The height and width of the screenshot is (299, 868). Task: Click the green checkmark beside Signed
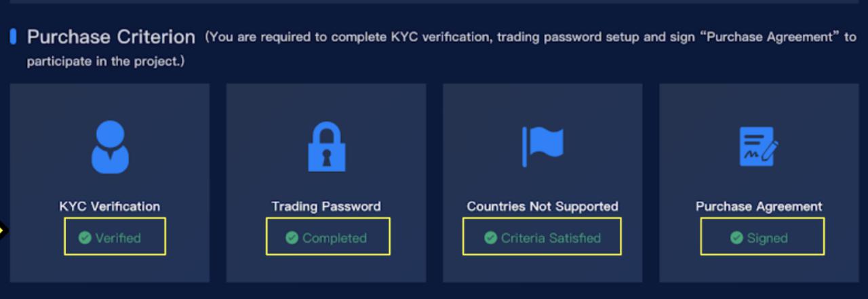[x=736, y=238]
